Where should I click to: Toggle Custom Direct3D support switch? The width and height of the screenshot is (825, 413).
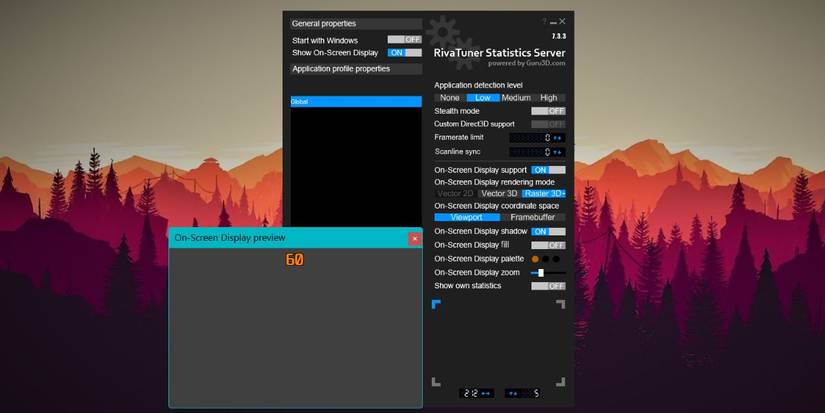click(x=548, y=124)
